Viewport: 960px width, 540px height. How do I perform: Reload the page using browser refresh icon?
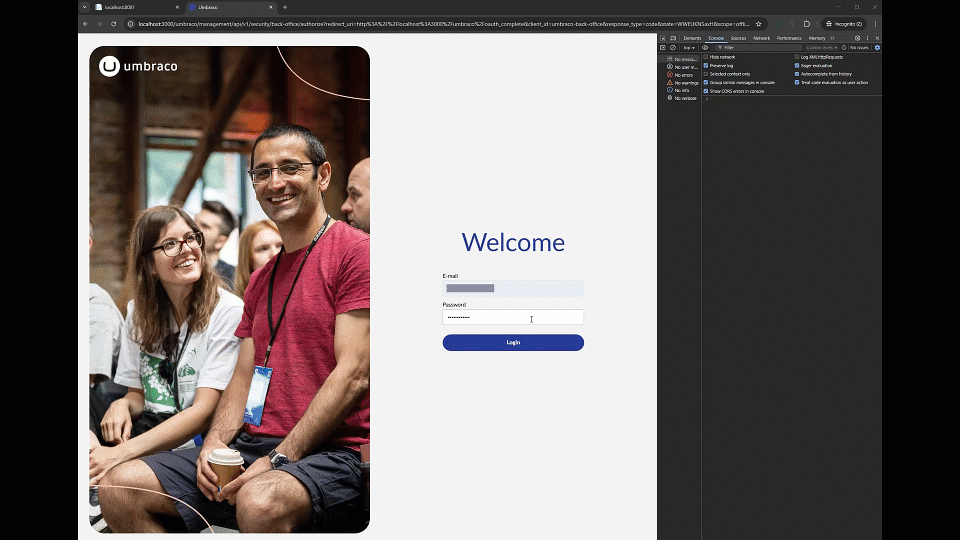click(113, 23)
